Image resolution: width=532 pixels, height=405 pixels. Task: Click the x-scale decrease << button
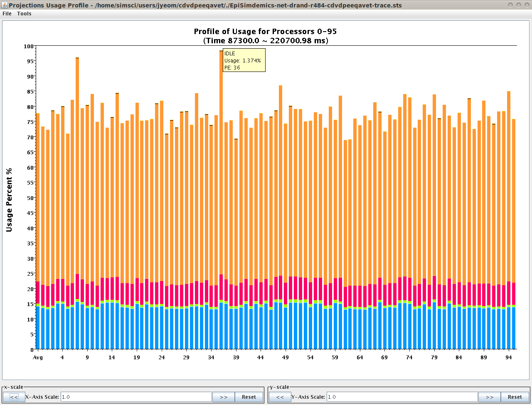pos(14,397)
